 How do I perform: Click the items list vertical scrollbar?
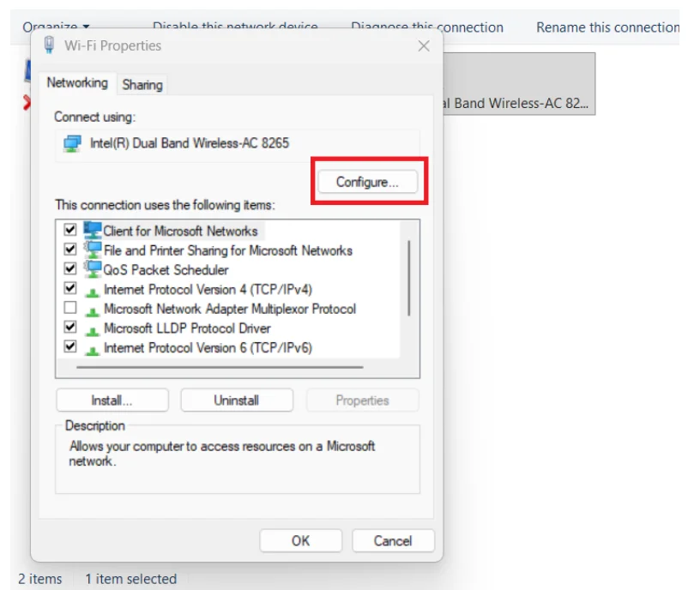click(408, 279)
